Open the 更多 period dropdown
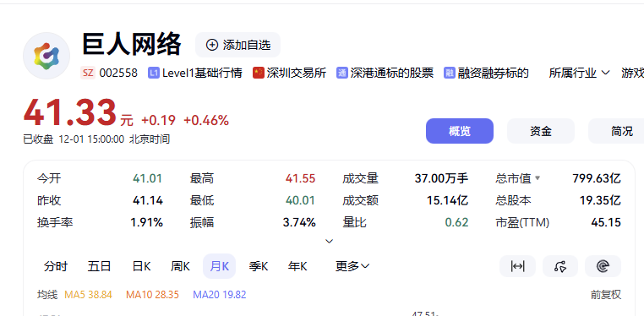The image size is (644, 316). (x=352, y=266)
